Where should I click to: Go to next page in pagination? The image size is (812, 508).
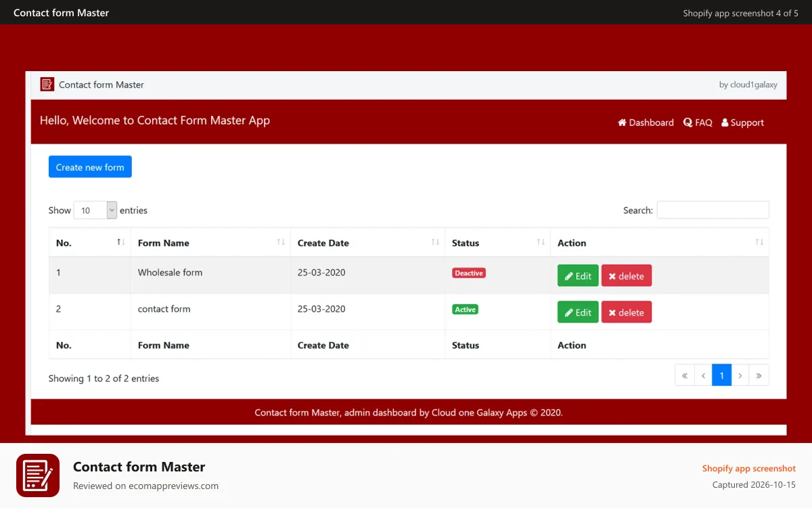(740, 375)
